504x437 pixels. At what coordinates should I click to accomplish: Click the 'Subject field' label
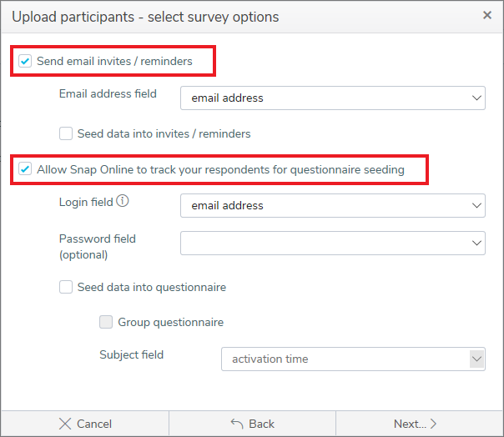pyautogui.click(x=132, y=354)
